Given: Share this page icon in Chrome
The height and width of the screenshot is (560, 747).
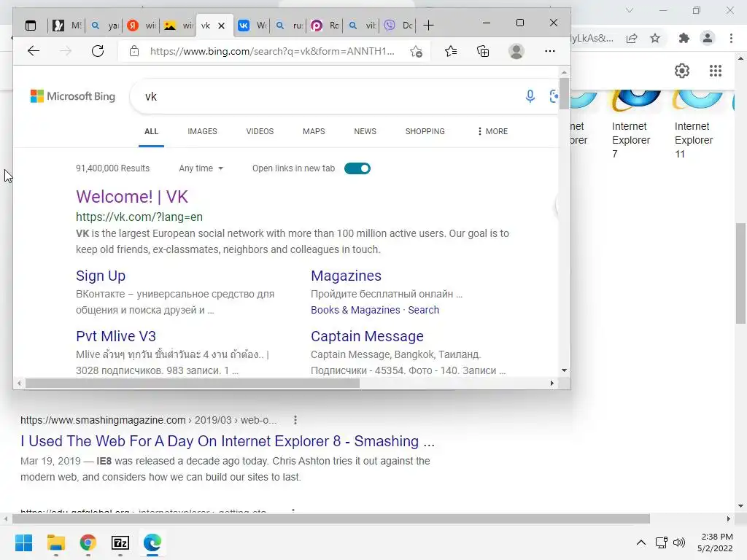Looking at the screenshot, I should point(632,39).
